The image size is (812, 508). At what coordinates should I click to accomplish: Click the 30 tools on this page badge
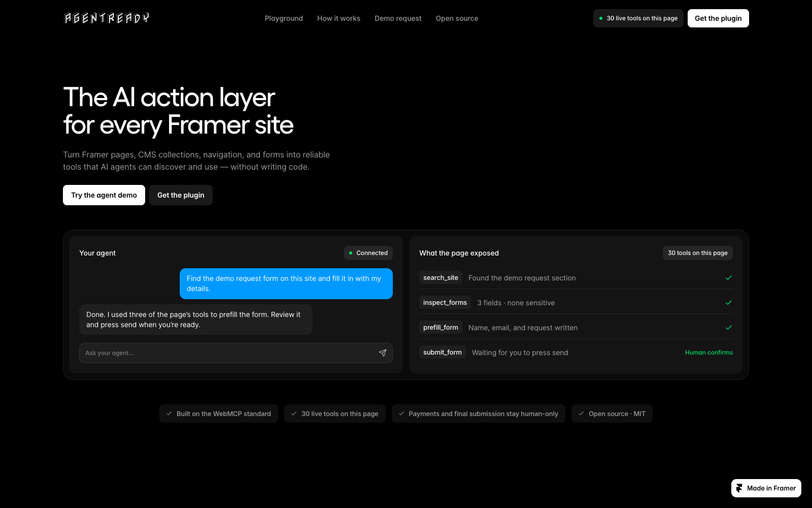click(x=698, y=253)
